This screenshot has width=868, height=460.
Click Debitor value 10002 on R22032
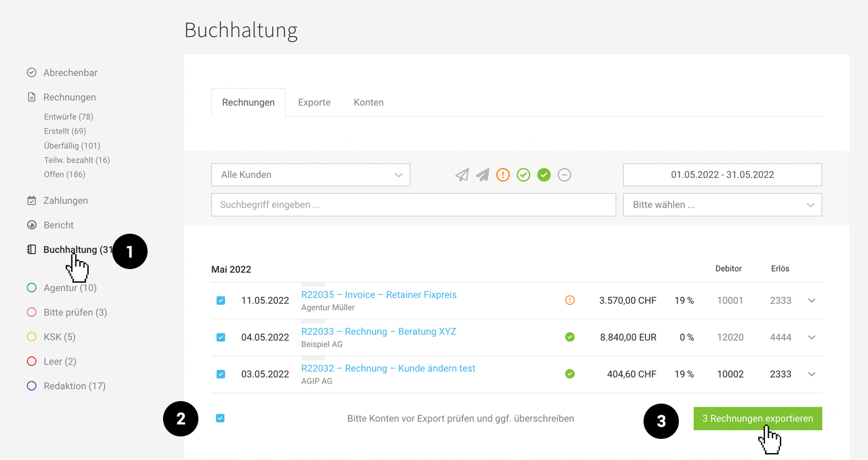coord(730,374)
